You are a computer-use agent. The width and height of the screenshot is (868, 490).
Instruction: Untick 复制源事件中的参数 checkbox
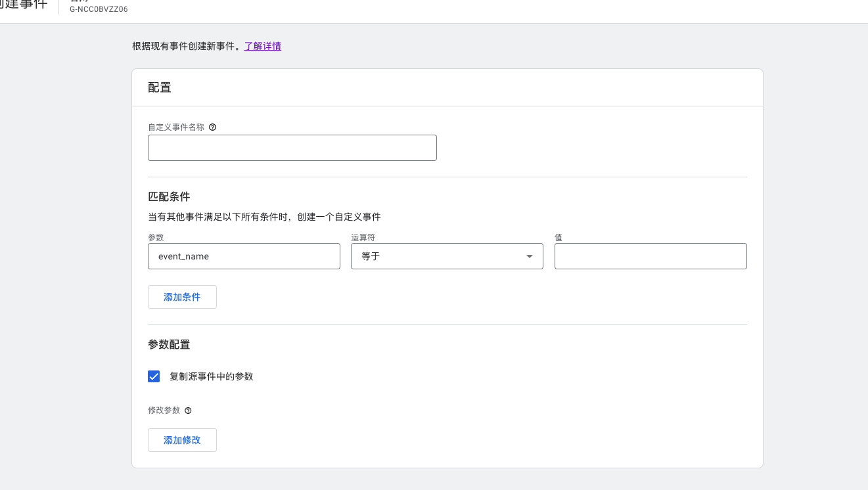(154, 376)
